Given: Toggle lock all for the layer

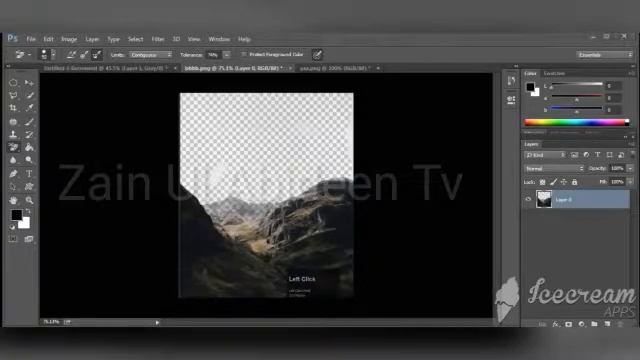Looking at the screenshot, I should pos(574,182).
